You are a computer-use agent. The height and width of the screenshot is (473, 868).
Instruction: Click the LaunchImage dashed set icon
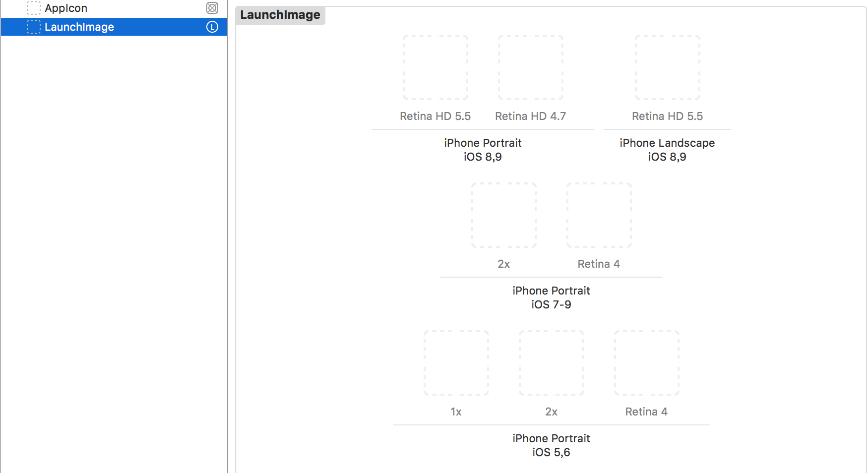click(33, 27)
